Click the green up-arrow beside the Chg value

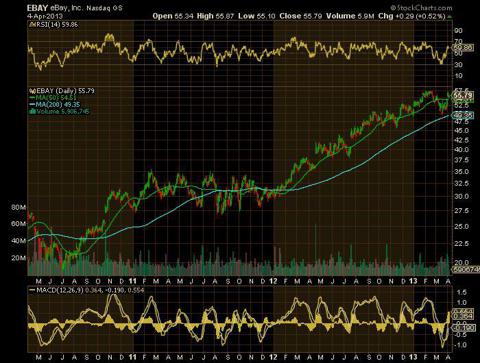click(449, 16)
